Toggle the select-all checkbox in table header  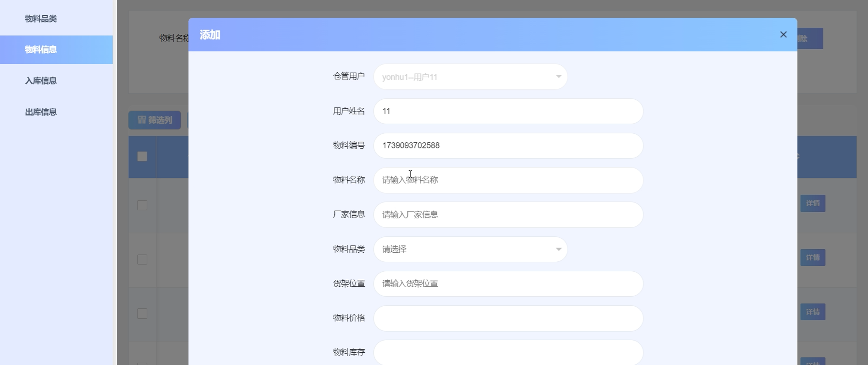142,156
